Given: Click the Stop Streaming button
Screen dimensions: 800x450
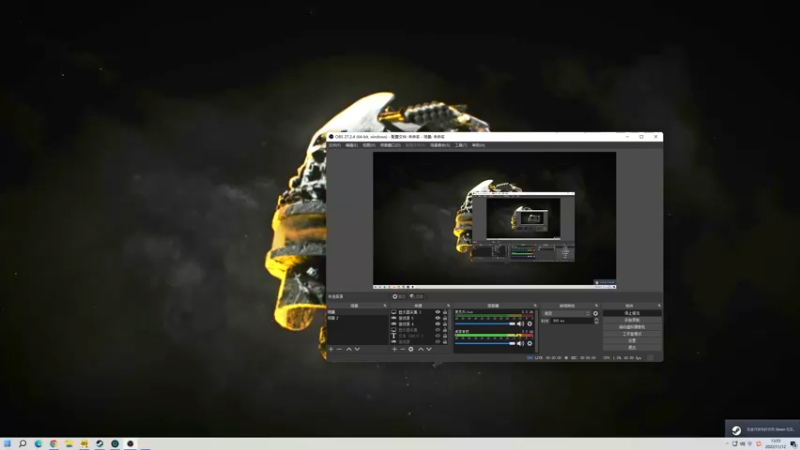Looking at the screenshot, I should [x=632, y=313].
